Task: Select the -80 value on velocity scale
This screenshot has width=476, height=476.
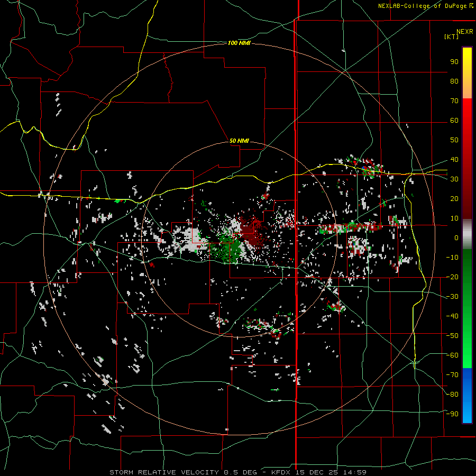Action: click(x=452, y=395)
